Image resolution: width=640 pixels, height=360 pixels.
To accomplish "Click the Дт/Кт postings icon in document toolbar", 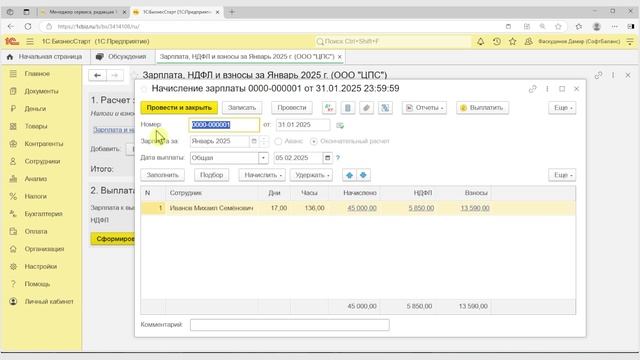I will 329,108.
